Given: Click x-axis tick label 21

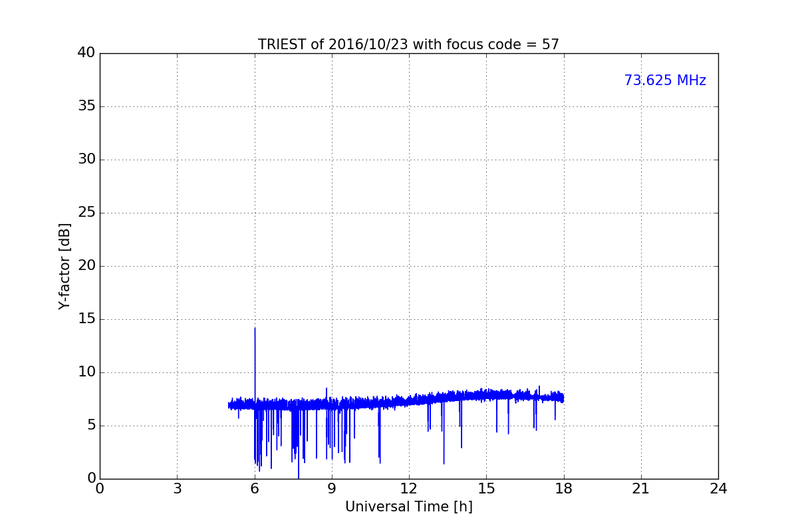Looking at the screenshot, I should pos(641,489).
